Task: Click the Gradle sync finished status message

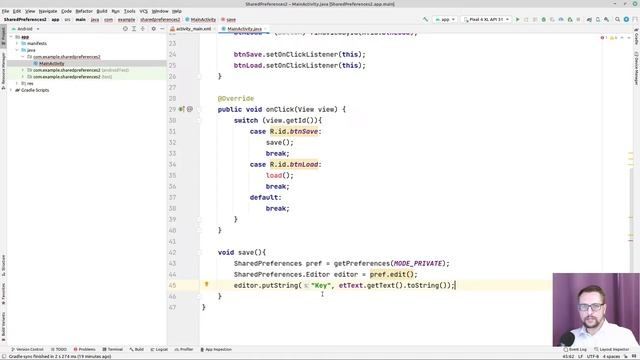Action: [60, 356]
